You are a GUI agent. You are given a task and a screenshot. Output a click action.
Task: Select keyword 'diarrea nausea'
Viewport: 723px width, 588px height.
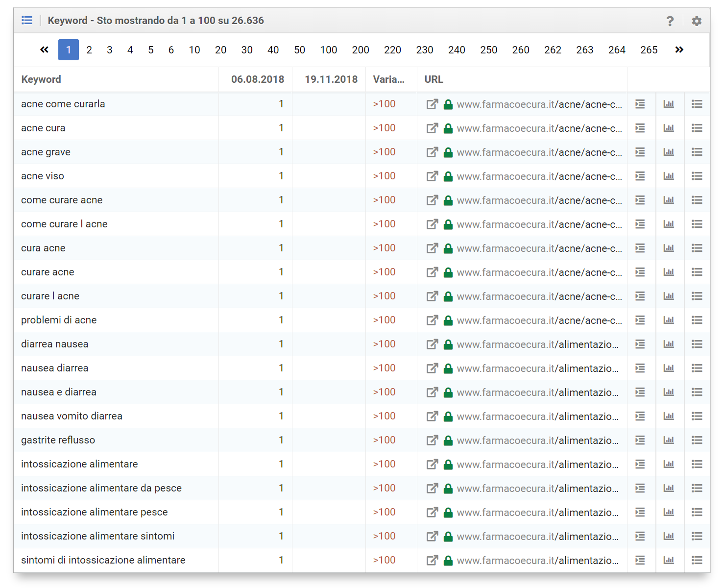(x=55, y=344)
